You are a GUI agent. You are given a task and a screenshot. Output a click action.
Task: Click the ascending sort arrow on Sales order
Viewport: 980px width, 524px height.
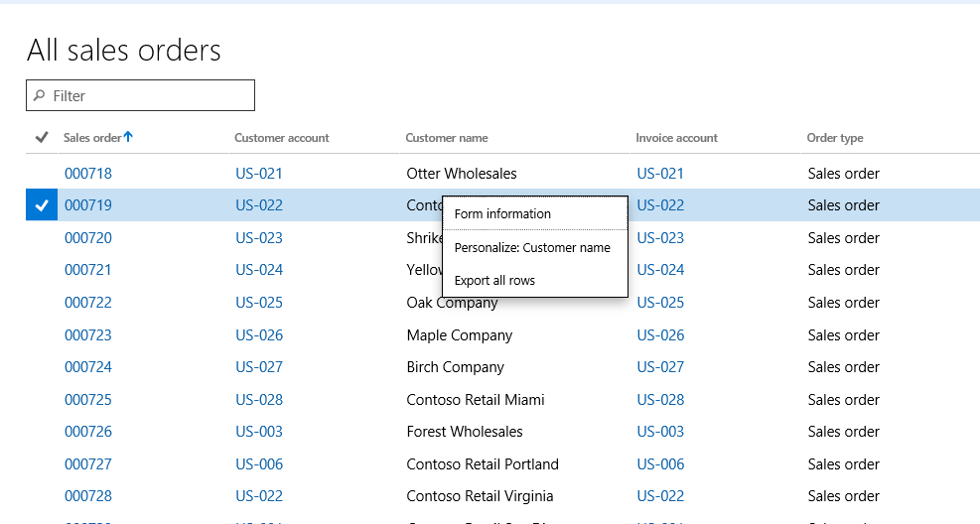point(128,137)
